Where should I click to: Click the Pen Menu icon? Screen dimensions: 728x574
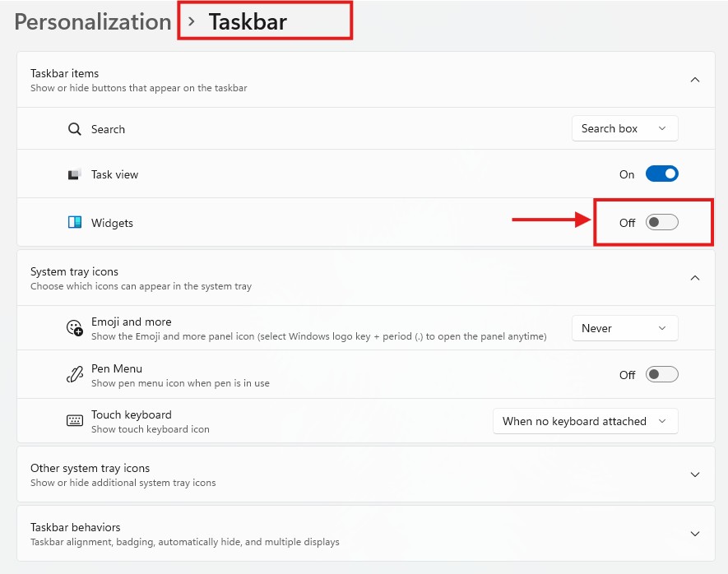coord(75,375)
